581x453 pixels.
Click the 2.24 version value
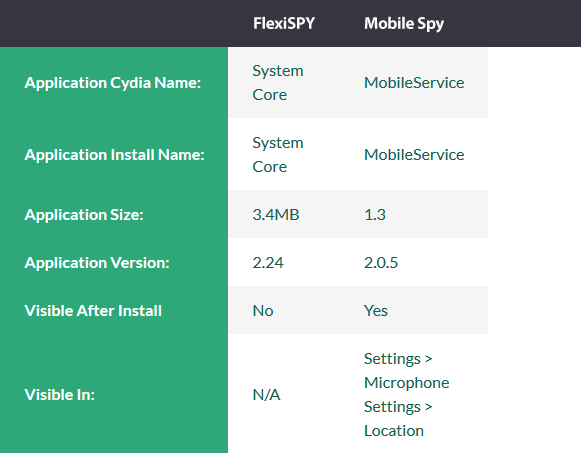pos(268,263)
